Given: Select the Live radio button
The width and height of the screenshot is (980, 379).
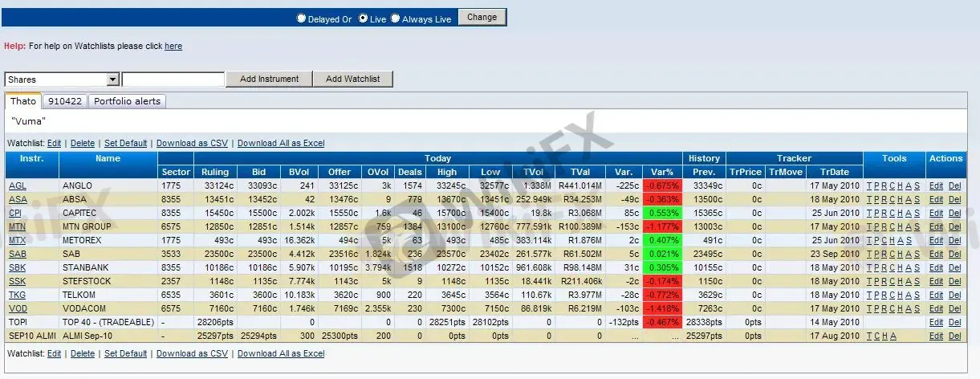Looking at the screenshot, I should 364,18.
